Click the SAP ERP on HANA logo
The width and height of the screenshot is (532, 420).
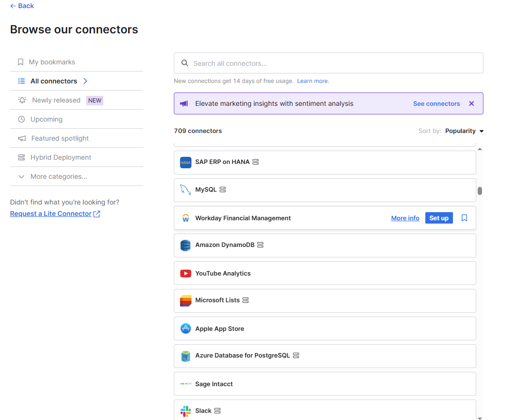[x=185, y=162]
